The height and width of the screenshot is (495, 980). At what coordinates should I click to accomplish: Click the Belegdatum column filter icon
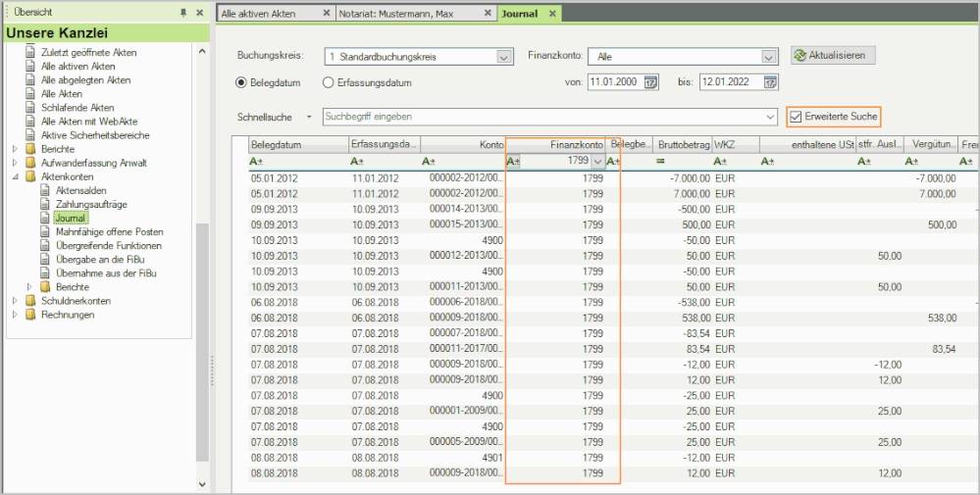[x=257, y=161]
